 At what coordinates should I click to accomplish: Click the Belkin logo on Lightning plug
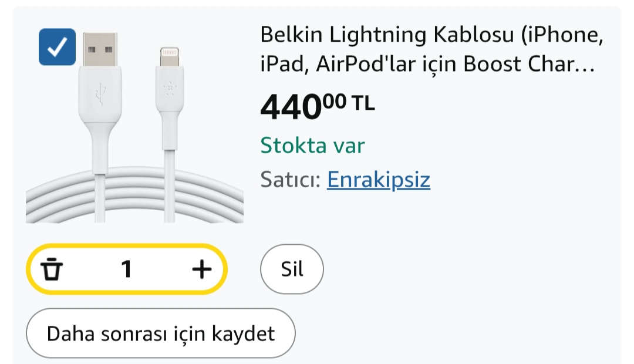[x=169, y=89]
